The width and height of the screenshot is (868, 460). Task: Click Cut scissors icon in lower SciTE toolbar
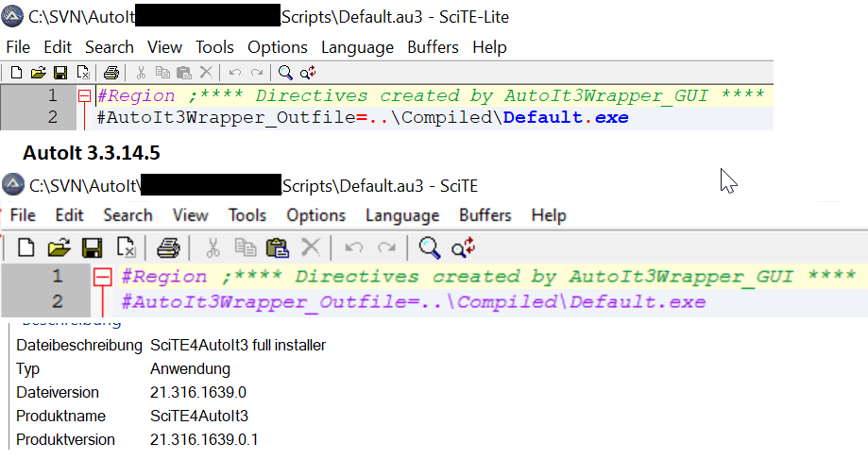213,247
